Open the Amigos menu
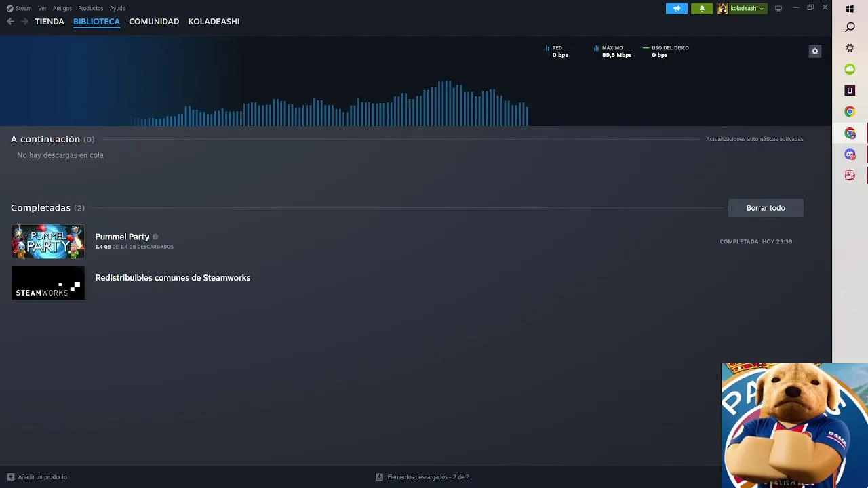 (x=62, y=8)
